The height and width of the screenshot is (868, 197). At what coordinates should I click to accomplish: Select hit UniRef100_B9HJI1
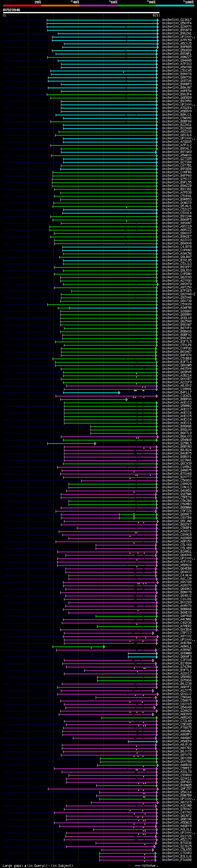[177, 115]
